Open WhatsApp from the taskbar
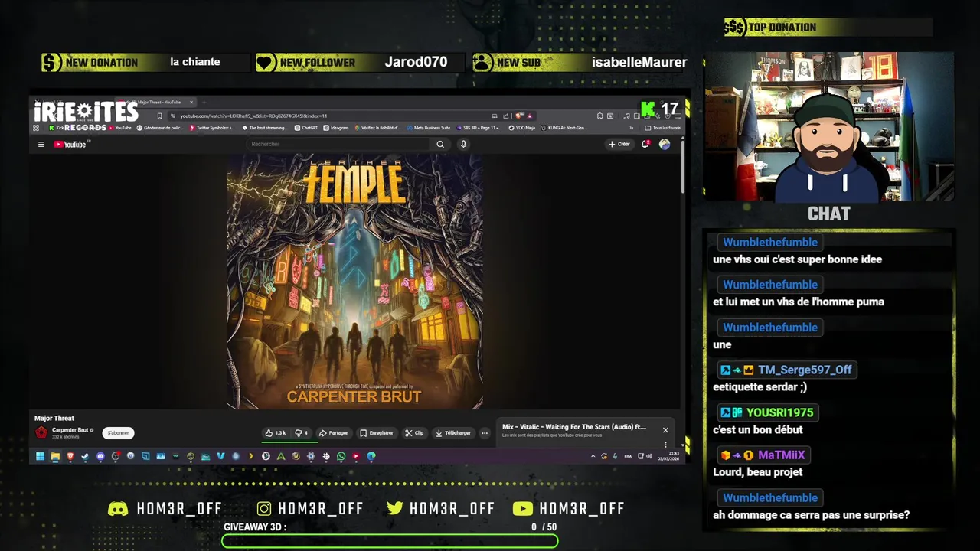The image size is (980, 551). tap(341, 456)
